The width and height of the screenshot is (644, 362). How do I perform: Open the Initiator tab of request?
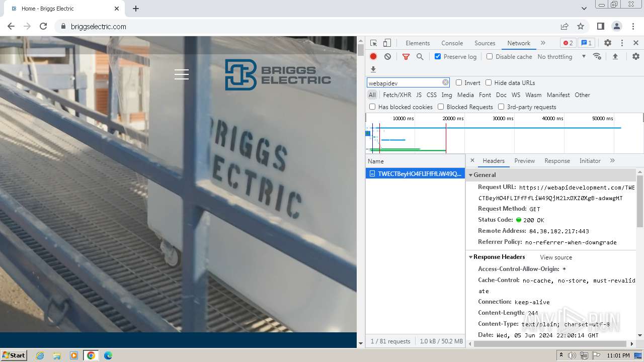(x=590, y=161)
